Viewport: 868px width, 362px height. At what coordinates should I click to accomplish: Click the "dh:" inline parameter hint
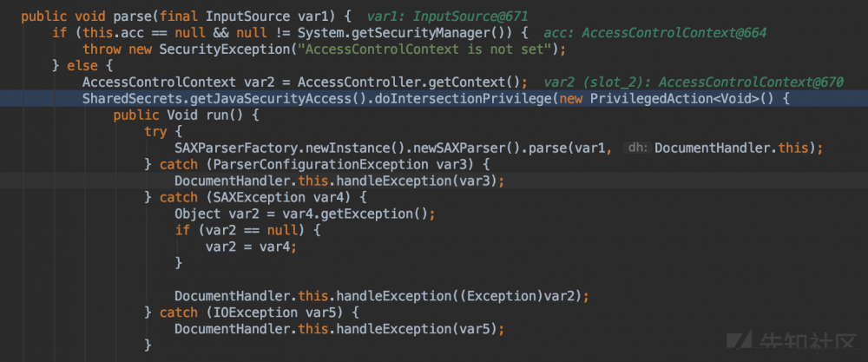coord(636,148)
